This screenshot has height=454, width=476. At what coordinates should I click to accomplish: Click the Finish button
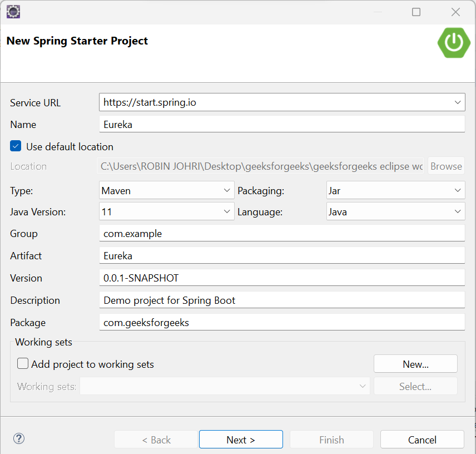pyautogui.click(x=331, y=440)
